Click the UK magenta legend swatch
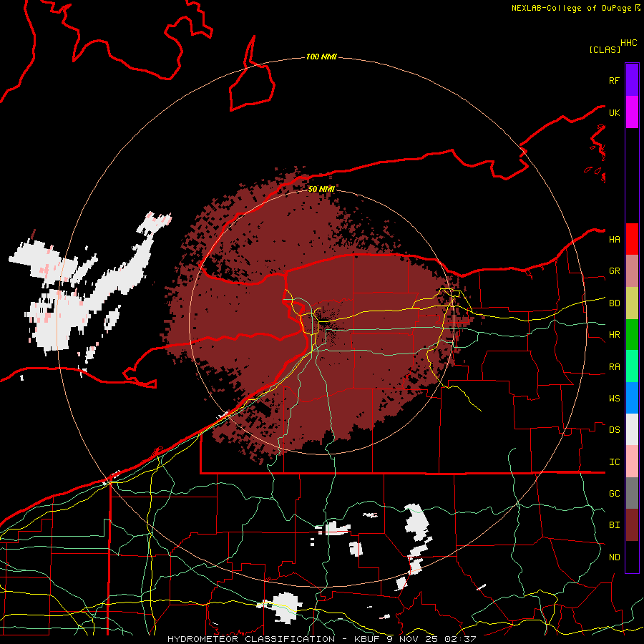 pyautogui.click(x=632, y=112)
